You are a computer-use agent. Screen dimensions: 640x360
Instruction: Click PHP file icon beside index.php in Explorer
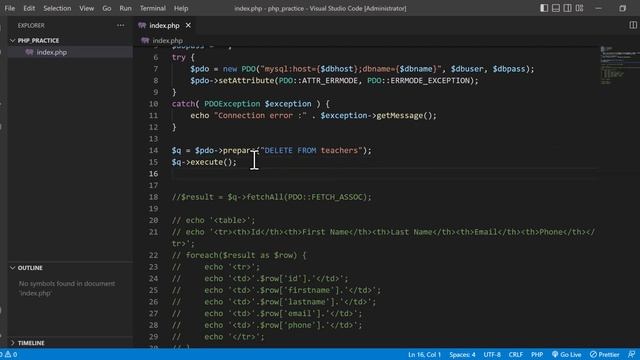29,52
